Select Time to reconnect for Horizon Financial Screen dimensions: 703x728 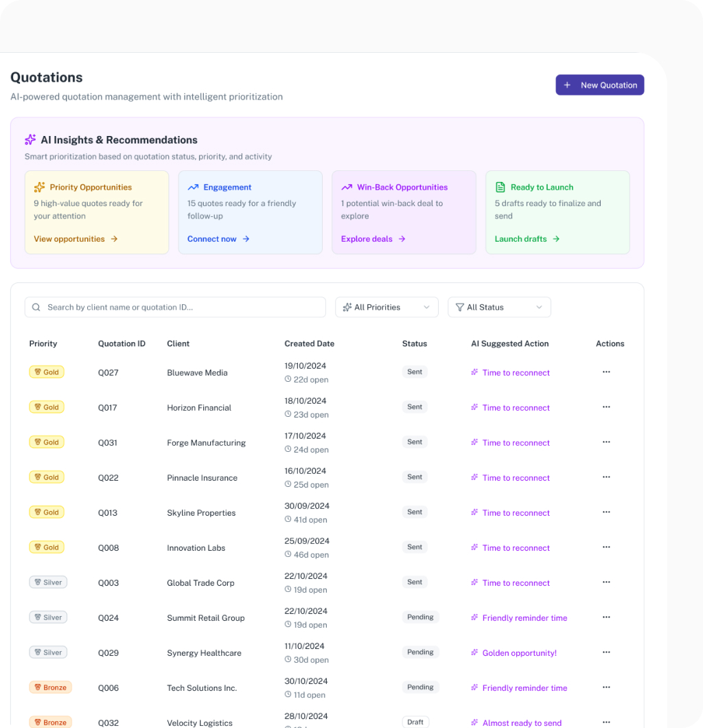[x=516, y=407]
